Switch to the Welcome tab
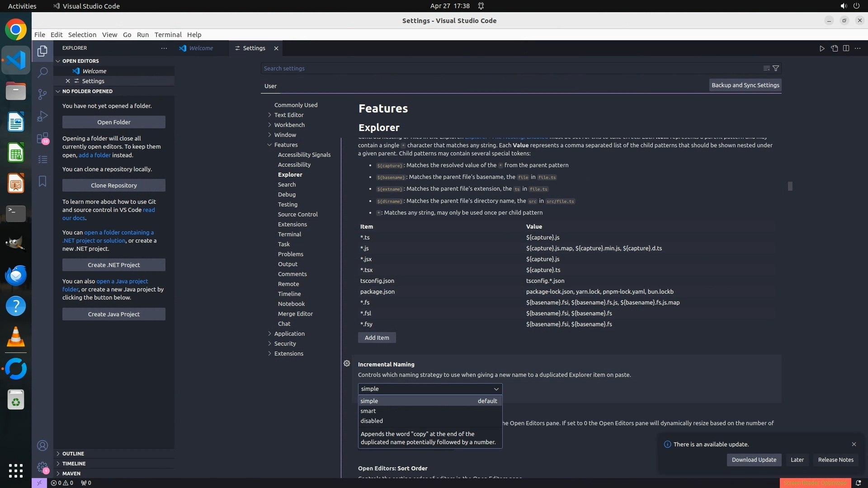This screenshot has width=868, height=488. point(201,48)
